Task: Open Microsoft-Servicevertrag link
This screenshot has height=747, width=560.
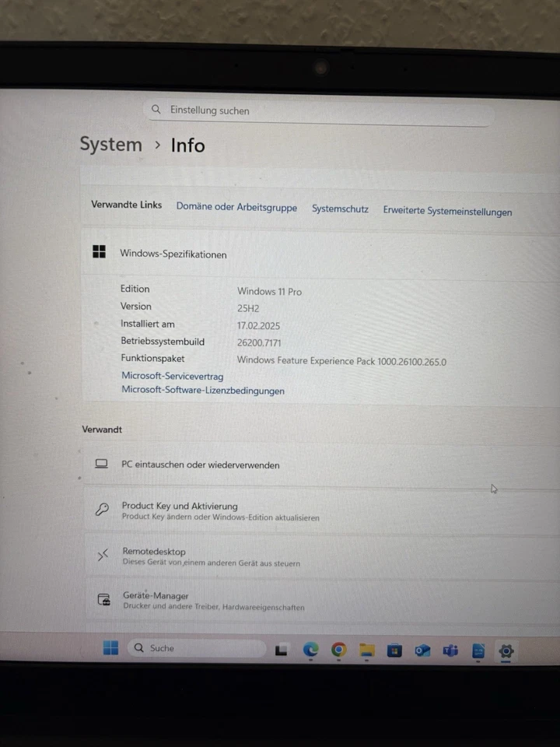Action: click(x=173, y=376)
